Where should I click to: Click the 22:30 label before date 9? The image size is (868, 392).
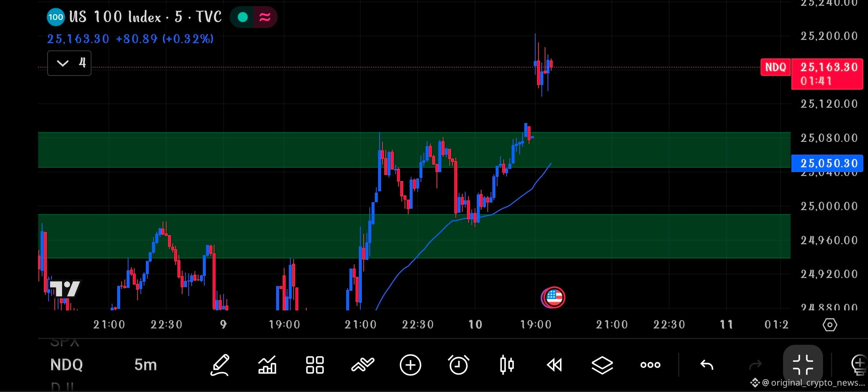pyautogui.click(x=167, y=324)
